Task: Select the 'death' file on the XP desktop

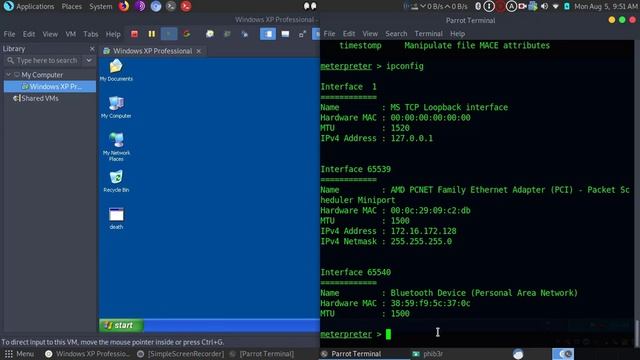Action: pyautogui.click(x=116, y=218)
